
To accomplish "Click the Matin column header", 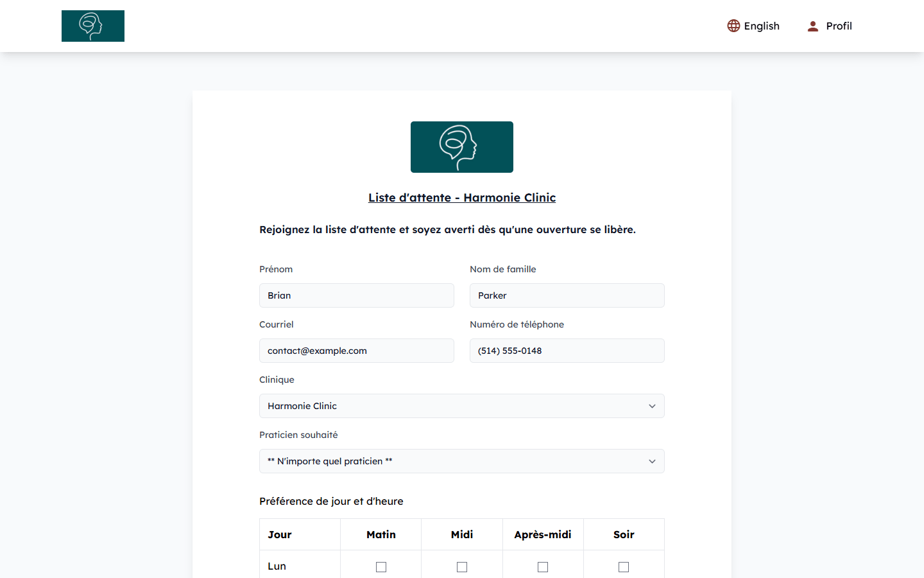I will click(381, 534).
